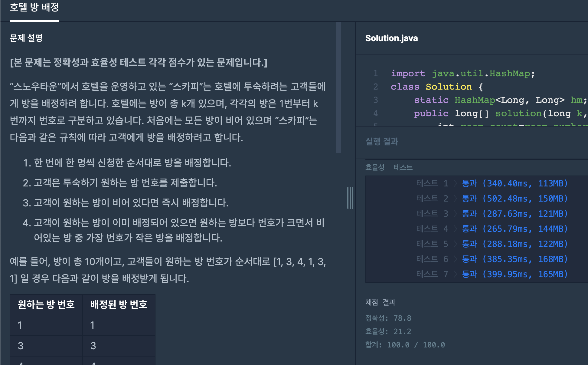Click the 실행 결과 panel header
Image resolution: width=588 pixels, height=365 pixels.
(x=382, y=141)
